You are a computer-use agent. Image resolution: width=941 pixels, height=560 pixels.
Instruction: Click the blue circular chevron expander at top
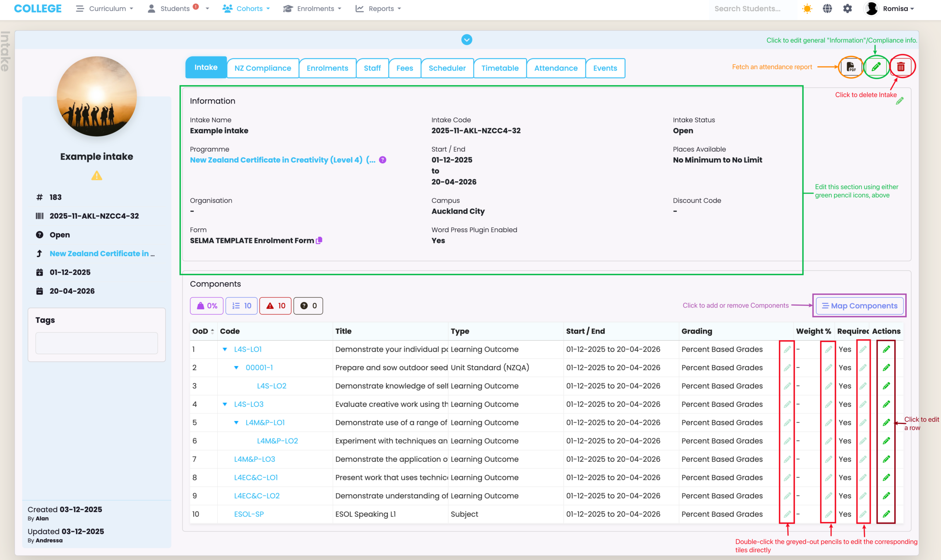pos(466,40)
